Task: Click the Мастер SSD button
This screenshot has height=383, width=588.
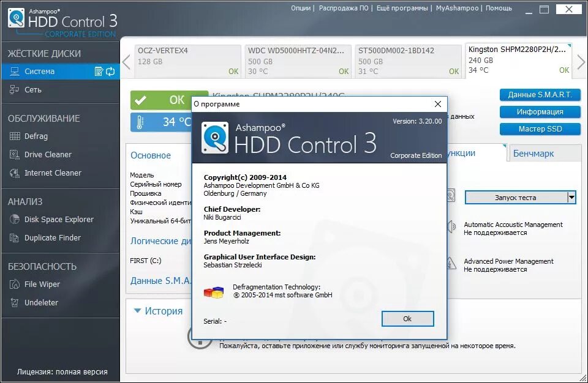Action: click(540, 129)
